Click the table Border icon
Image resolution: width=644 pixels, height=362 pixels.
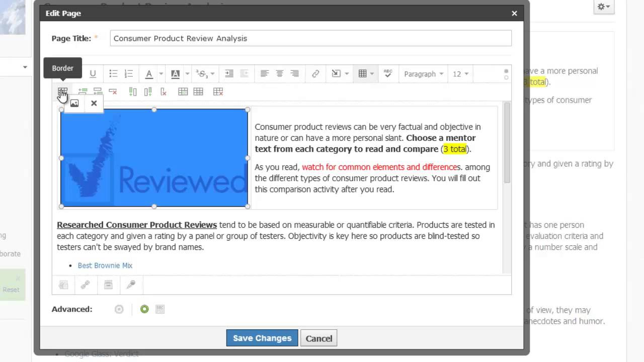coord(62,92)
